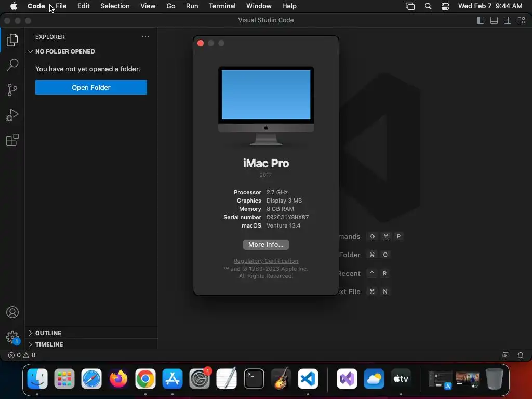The width and height of the screenshot is (532, 399).
Task: Open the Apple menu
Action: (14, 6)
